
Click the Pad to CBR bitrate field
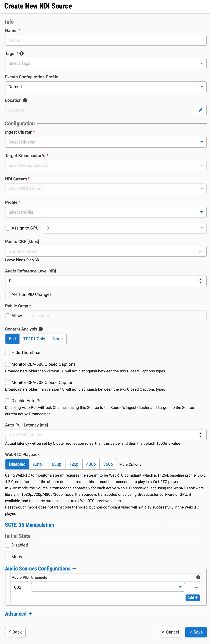click(x=106, y=251)
